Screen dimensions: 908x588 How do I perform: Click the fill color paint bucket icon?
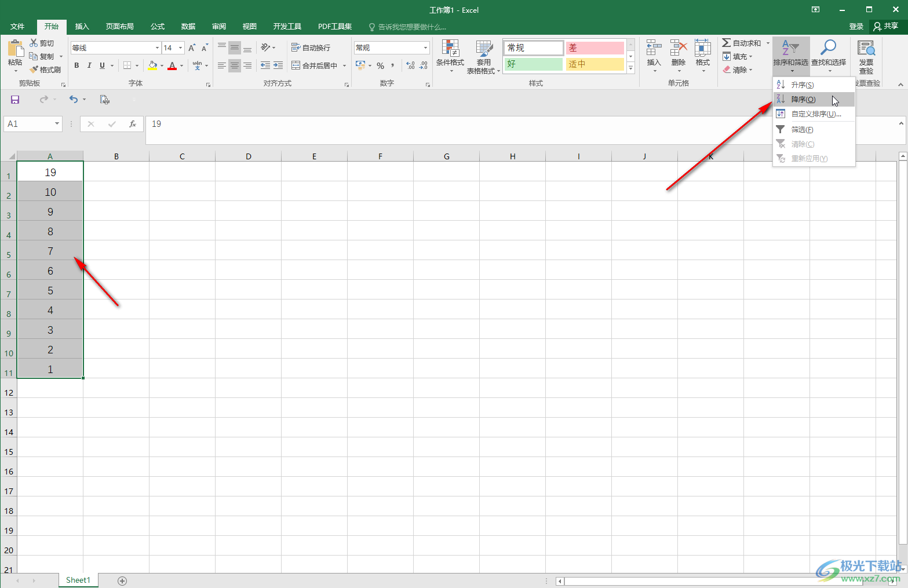[x=152, y=65]
